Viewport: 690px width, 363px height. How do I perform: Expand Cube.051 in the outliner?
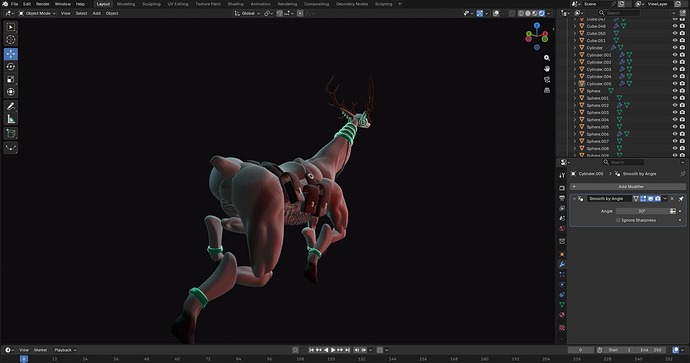[x=575, y=40]
